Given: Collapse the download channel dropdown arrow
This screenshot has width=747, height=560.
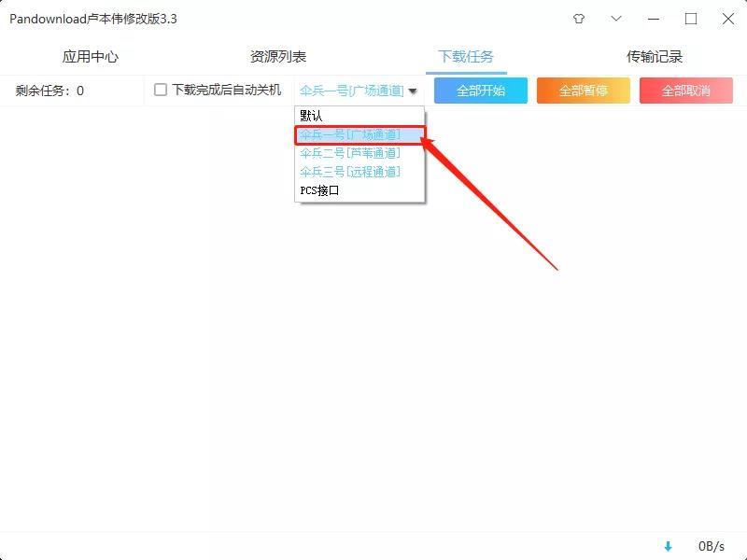Looking at the screenshot, I should (413, 91).
